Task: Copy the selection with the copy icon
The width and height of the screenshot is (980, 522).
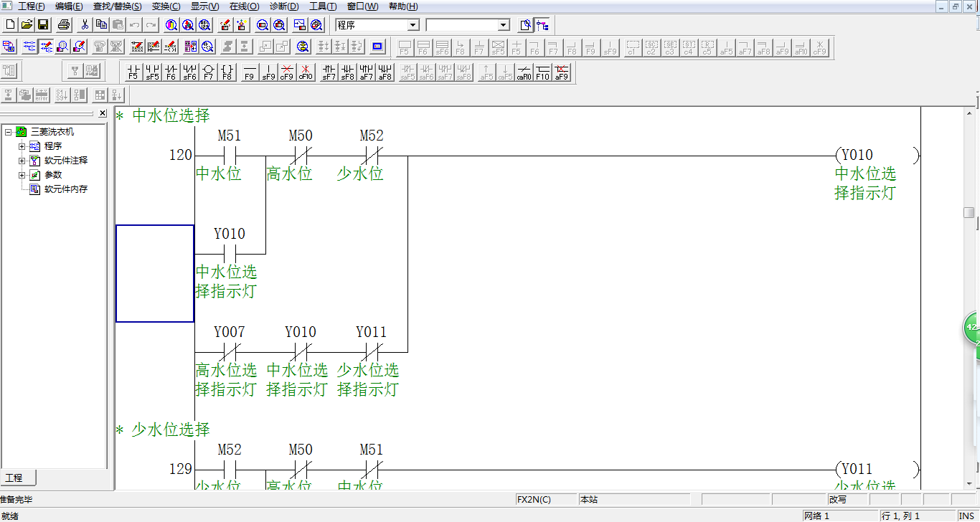Action: click(x=102, y=24)
